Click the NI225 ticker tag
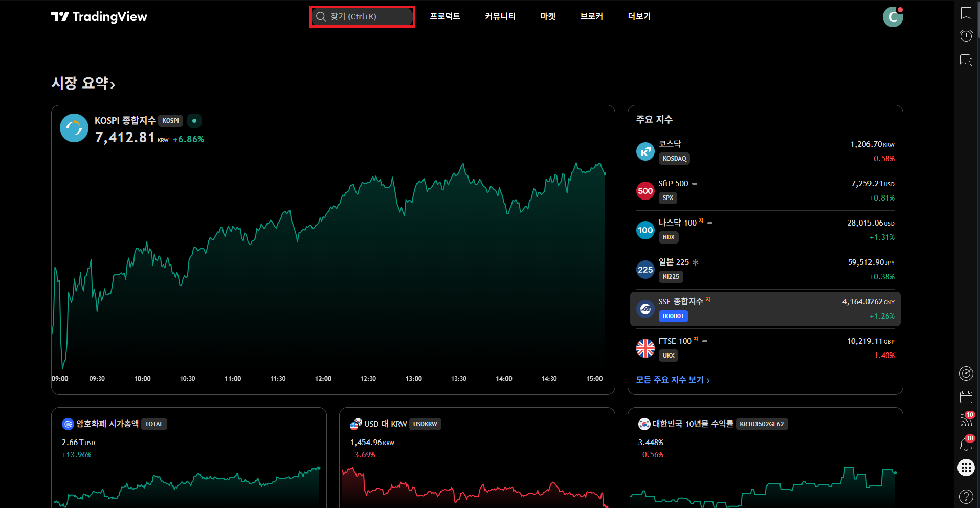Viewport: 980px width, 508px height. 671,277
